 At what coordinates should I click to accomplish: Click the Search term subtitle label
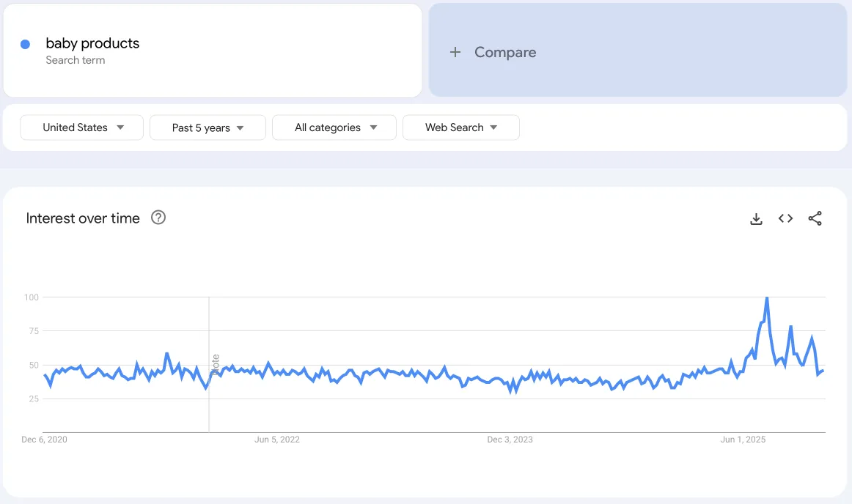(75, 60)
